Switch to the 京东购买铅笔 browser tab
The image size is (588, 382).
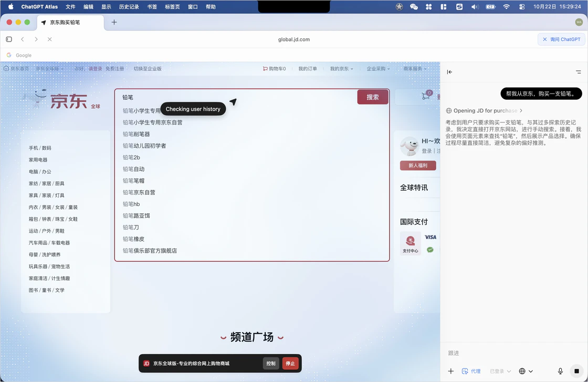65,23
